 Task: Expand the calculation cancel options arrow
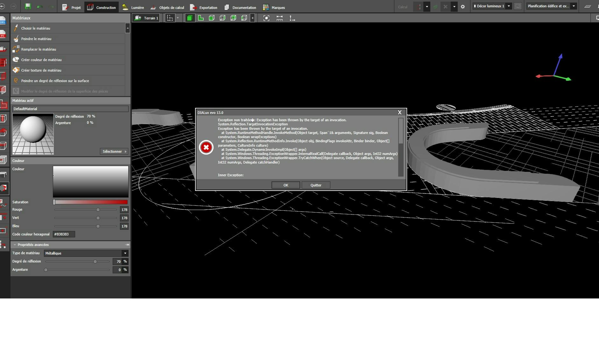[x=454, y=7]
